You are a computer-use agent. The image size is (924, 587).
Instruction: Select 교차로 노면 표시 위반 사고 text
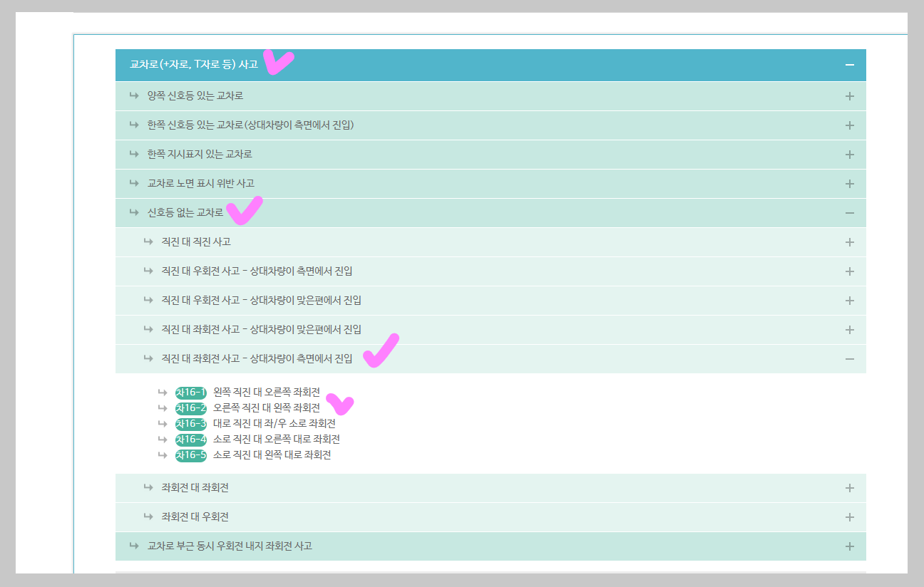click(x=201, y=183)
